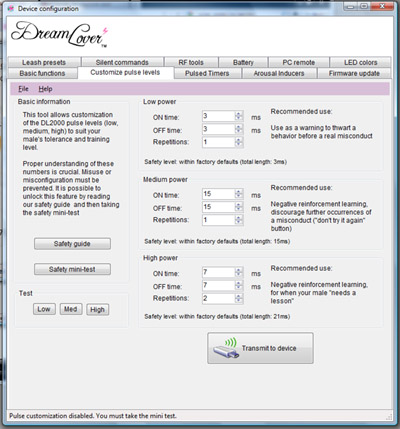Open the Battery tab
The width and height of the screenshot is (400, 429).
243,62
